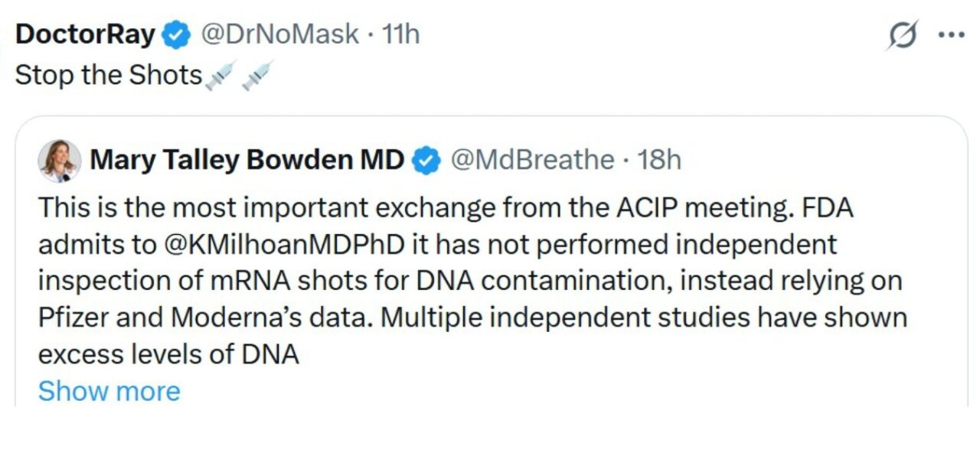The width and height of the screenshot is (980, 456).
Task: Click DoctorRay's blue verified badge
Action: (178, 35)
